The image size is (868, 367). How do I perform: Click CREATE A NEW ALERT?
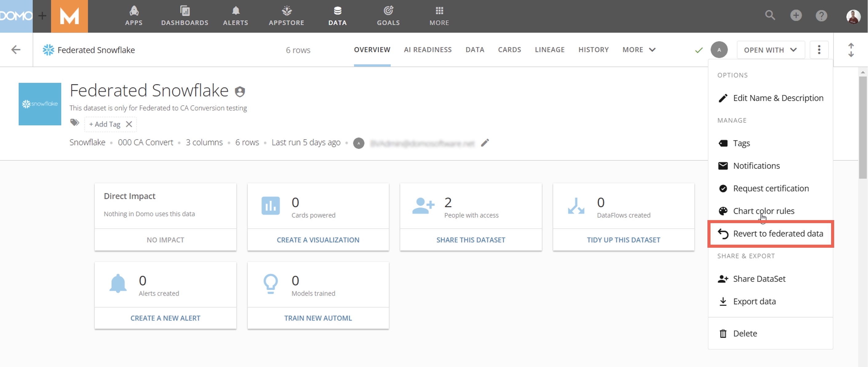165,318
